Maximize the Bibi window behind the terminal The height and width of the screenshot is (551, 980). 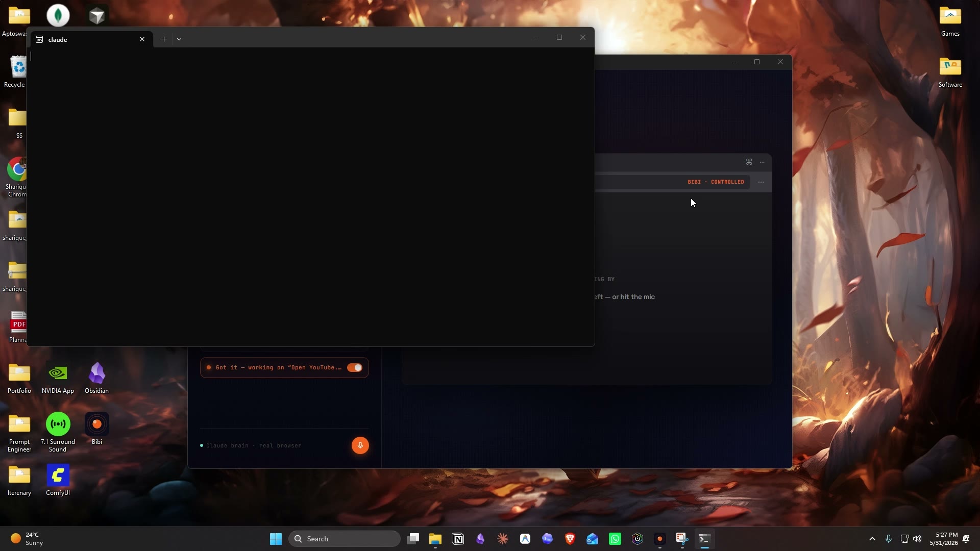(x=757, y=62)
